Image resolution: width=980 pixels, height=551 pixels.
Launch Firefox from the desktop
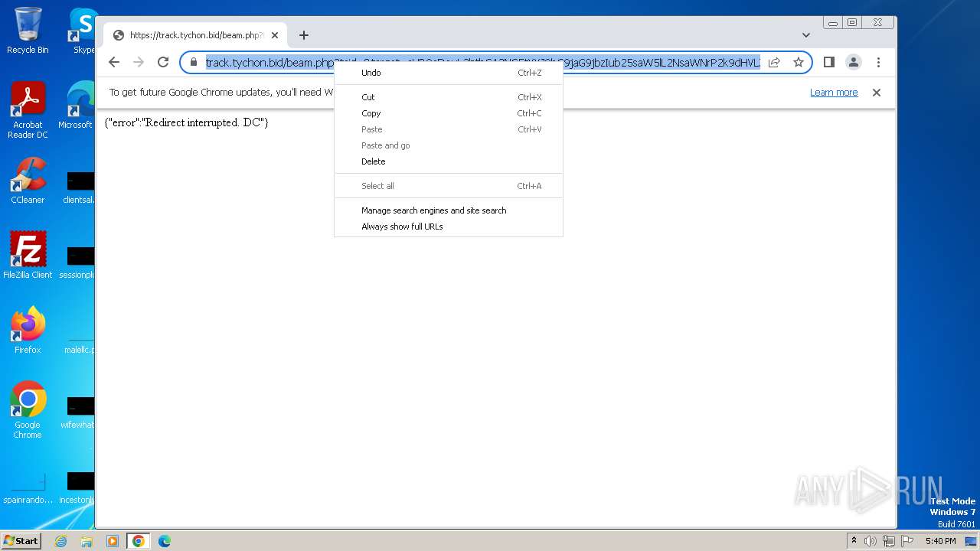(28, 331)
